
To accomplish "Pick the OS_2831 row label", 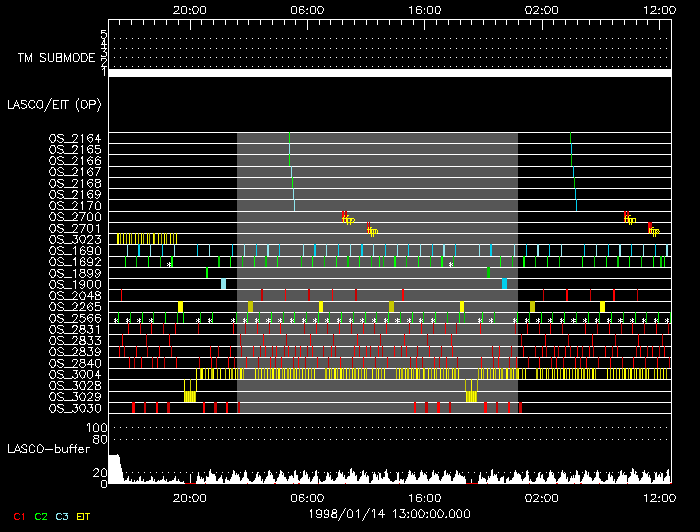I will click(x=75, y=329).
